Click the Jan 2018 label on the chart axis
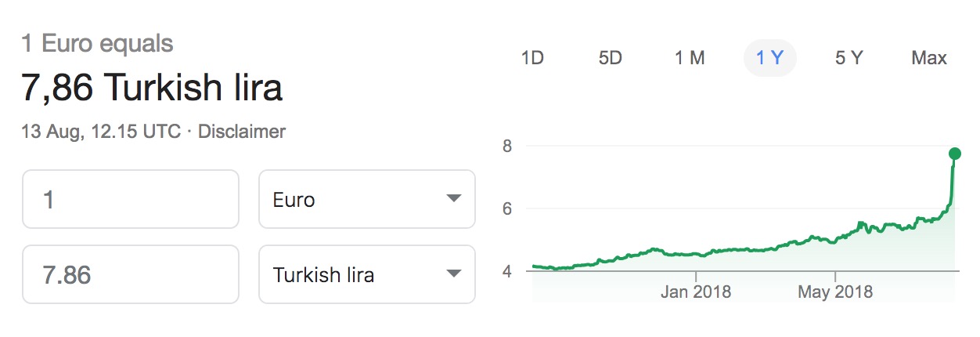This screenshot has height=337, width=980. click(x=696, y=292)
